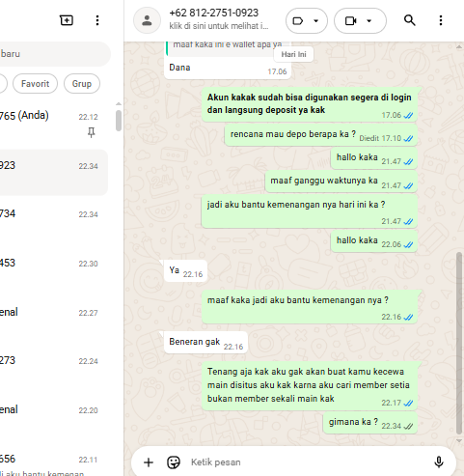The height and width of the screenshot is (476, 464).
Task: Click the 'maaf kaka jadi aku bantu' message
Action: 310,307
